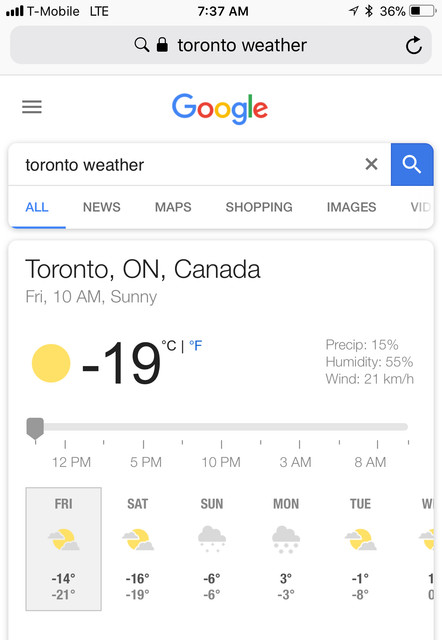Show Sunday's snowy forecast
The height and width of the screenshot is (640, 442).
coord(212,549)
